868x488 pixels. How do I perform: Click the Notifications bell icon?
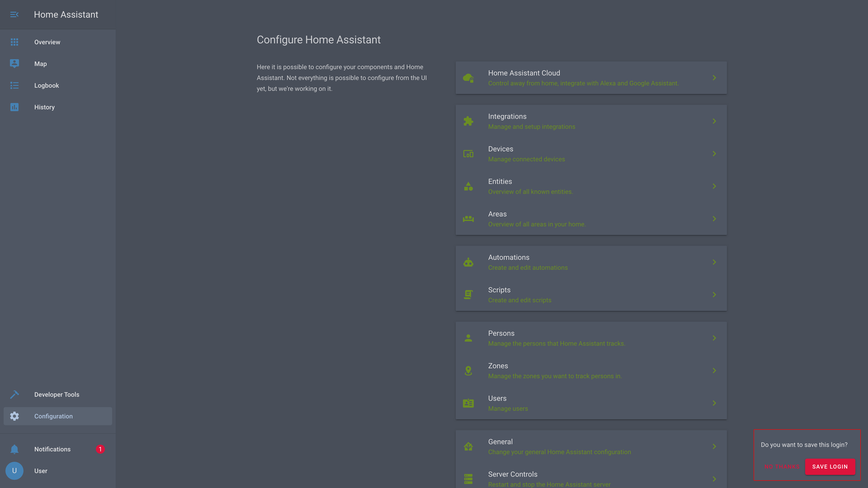(x=14, y=449)
